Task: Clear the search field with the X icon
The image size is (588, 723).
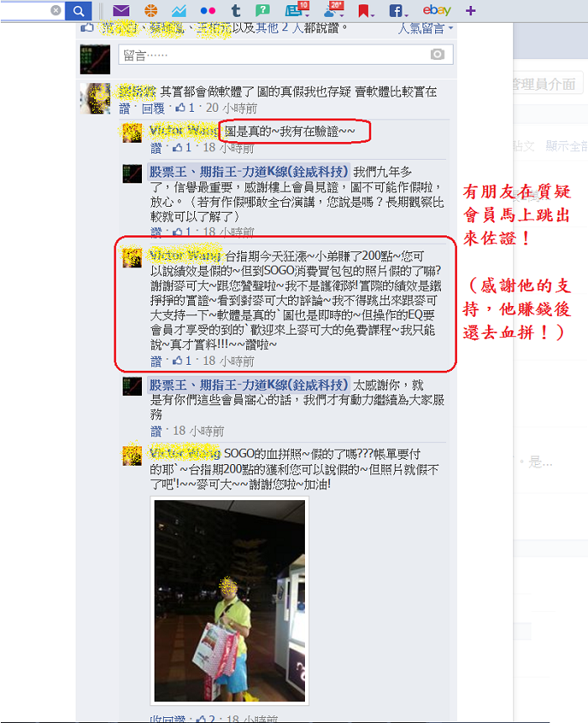Action: (x=55, y=10)
